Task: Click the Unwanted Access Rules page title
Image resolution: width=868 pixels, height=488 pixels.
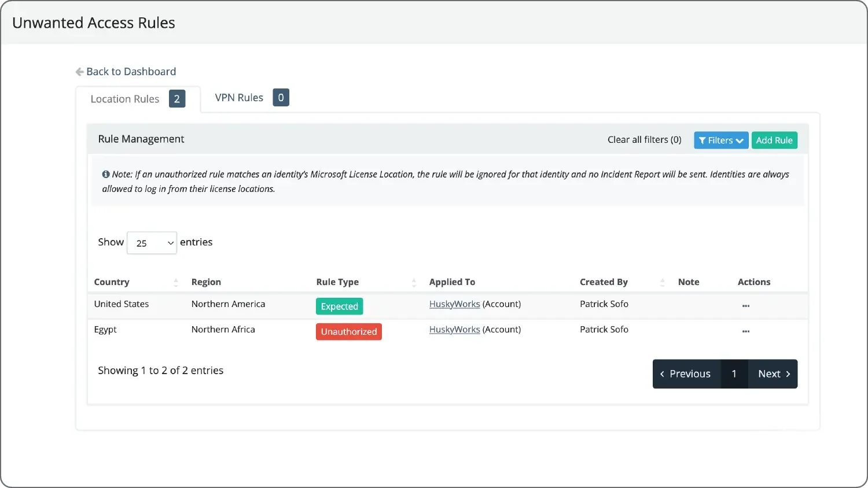Action: coord(94,23)
